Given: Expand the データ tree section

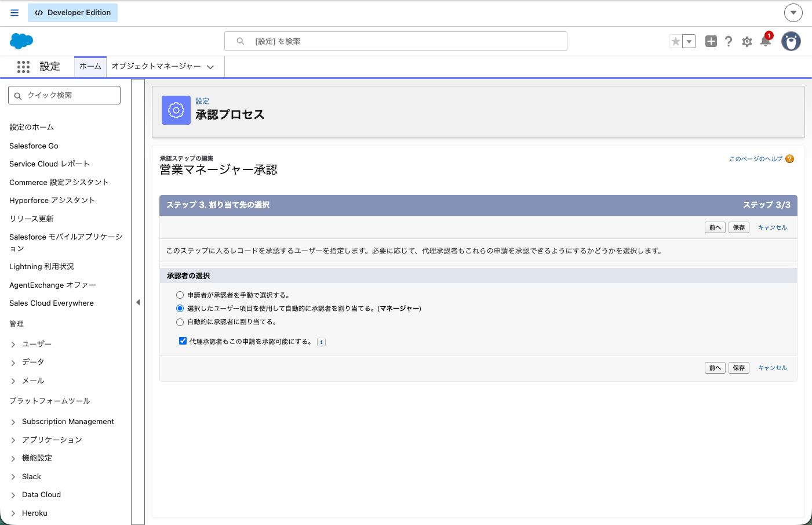Looking at the screenshot, I should [13, 363].
